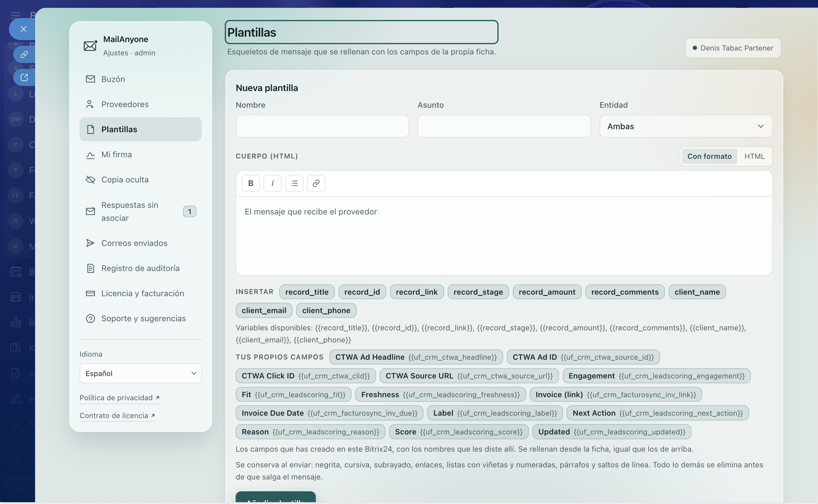Toggle italic formatting in editor toolbar

[x=272, y=183]
